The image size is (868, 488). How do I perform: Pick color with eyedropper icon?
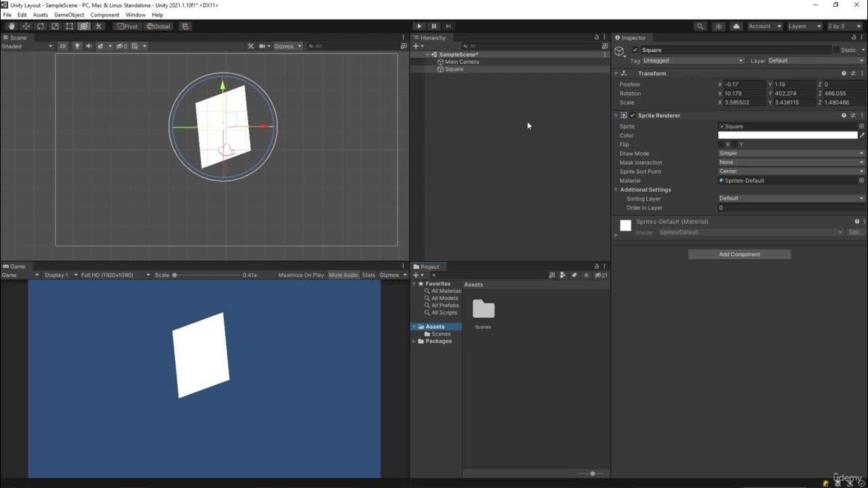(862, 136)
